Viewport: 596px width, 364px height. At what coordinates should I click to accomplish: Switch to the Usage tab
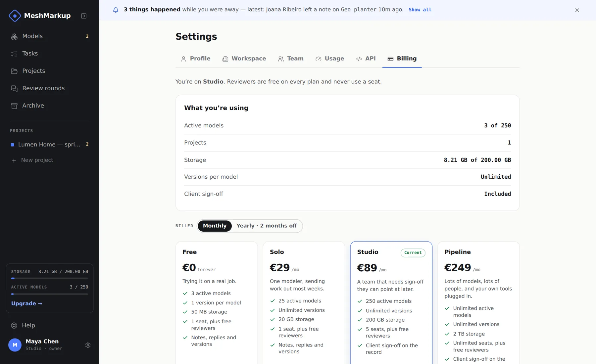tap(330, 59)
